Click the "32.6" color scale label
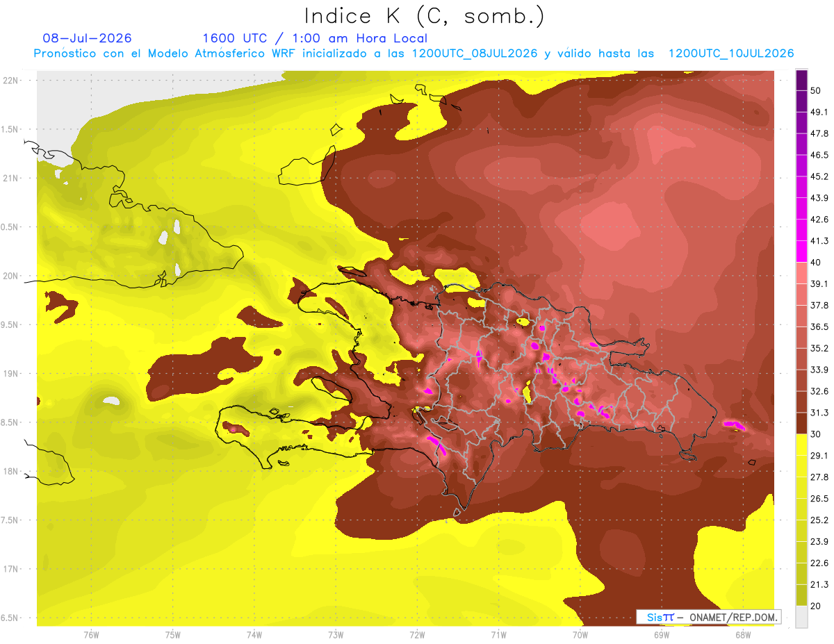This screenshot has width=834, height=644. click(819, 391)
